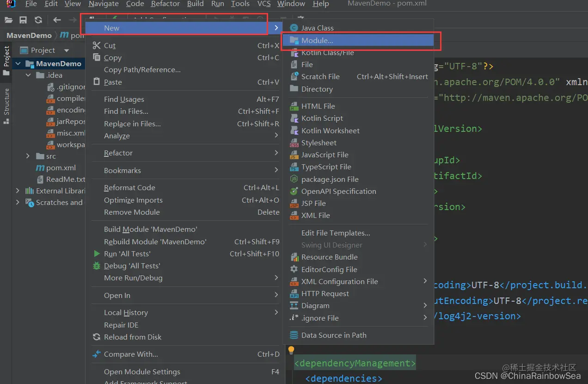Click the JavaScript File icon
Screen dimensions: 588x384
point(294,155)
